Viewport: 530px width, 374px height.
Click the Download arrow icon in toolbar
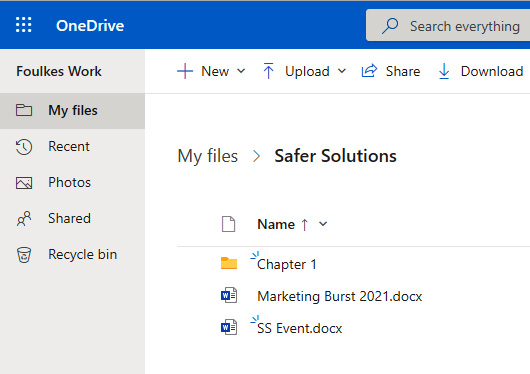coord(444,71)
